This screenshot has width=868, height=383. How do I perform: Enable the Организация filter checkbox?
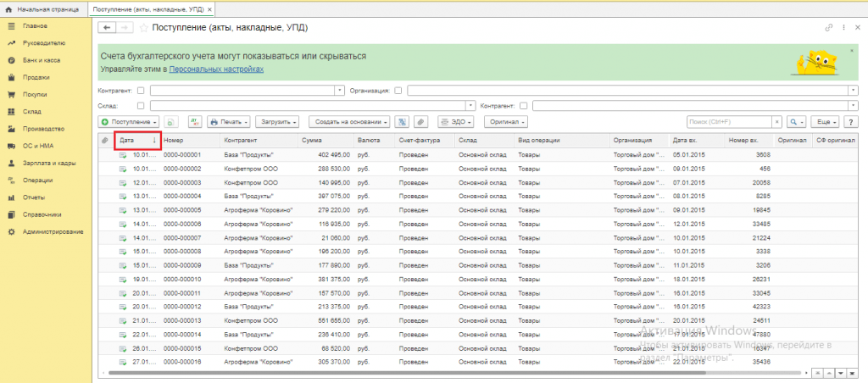(398, 90)
